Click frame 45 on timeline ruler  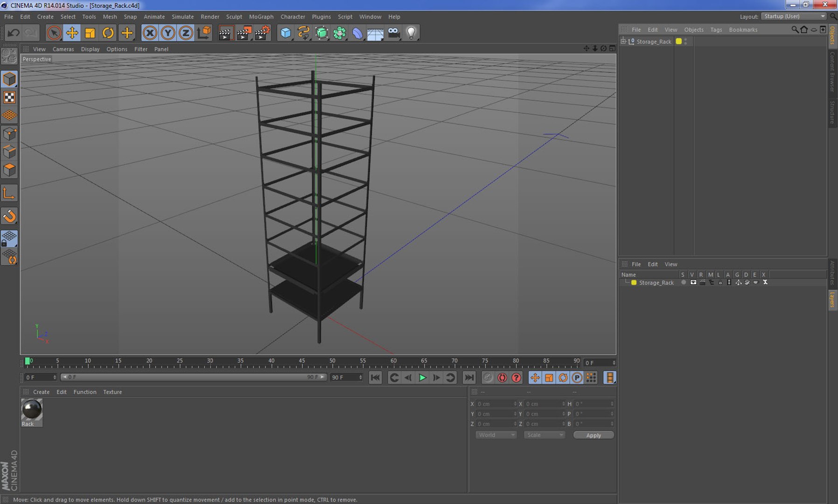(x=302, y=361)
